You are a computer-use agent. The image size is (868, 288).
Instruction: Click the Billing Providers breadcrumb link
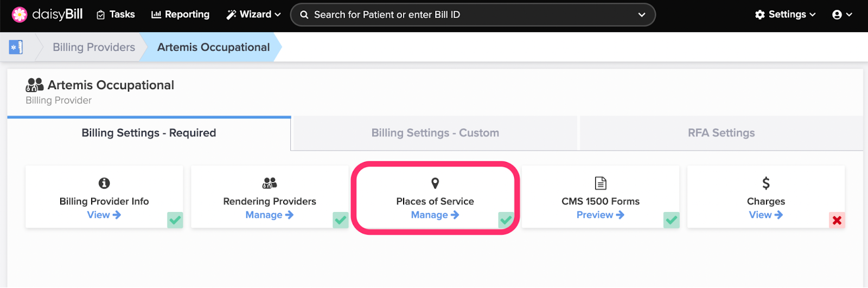coord(94,47)
